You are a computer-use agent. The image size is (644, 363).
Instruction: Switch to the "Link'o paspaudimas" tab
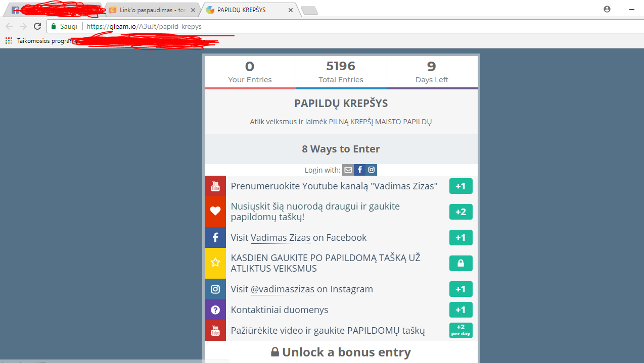[x=151, y=10]
